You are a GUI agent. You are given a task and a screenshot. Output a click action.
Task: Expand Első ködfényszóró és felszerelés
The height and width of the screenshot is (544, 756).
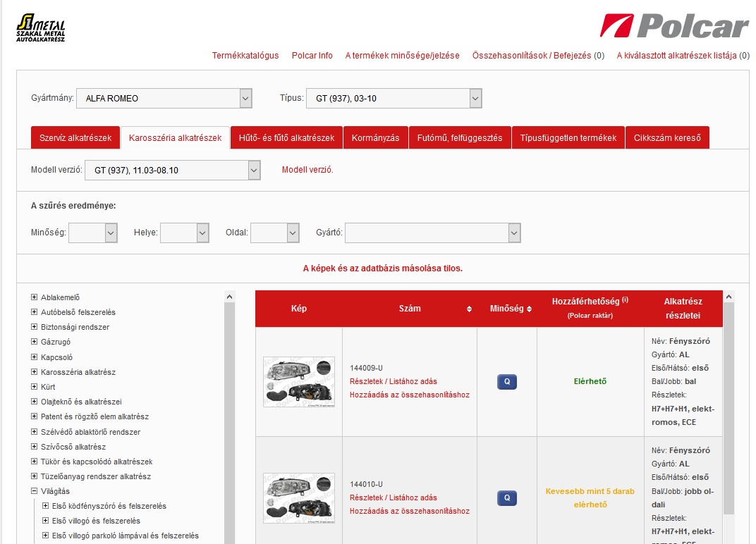(45, 506)
